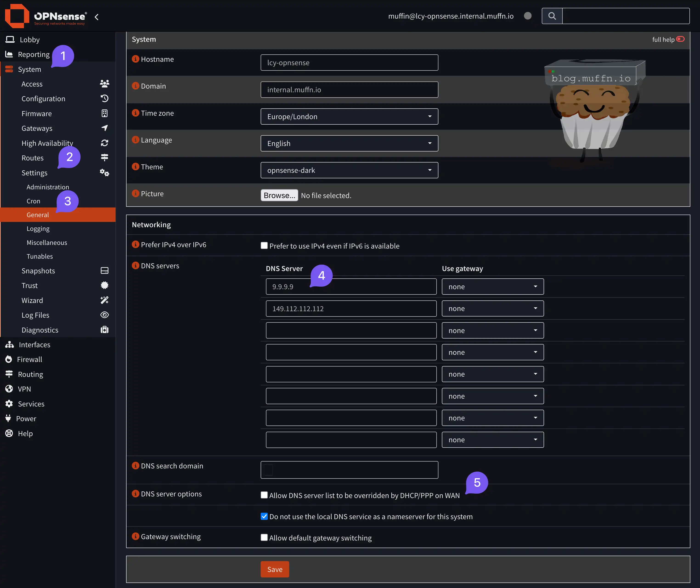700x588 pixels.
Task: Click the DNS search domain field
Action: pos(349,470)
